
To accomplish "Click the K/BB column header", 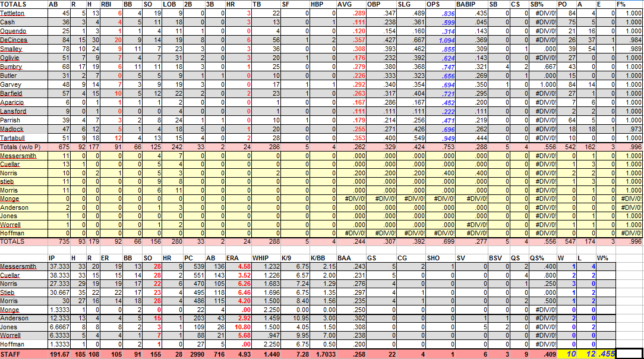I will click(323, 258).
